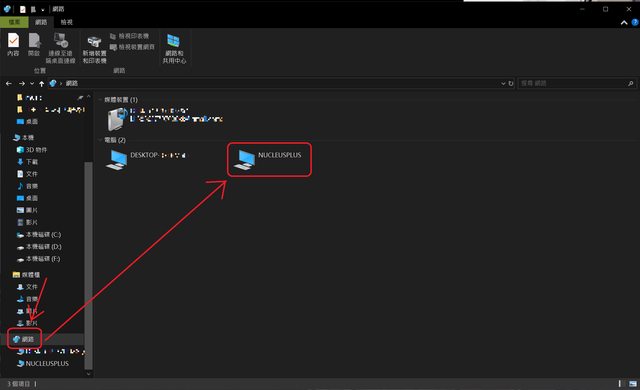Click the 內容 properties ribbon icon
Image resolution: width=640 pixels, height=390 pixels.
[13, 45]
